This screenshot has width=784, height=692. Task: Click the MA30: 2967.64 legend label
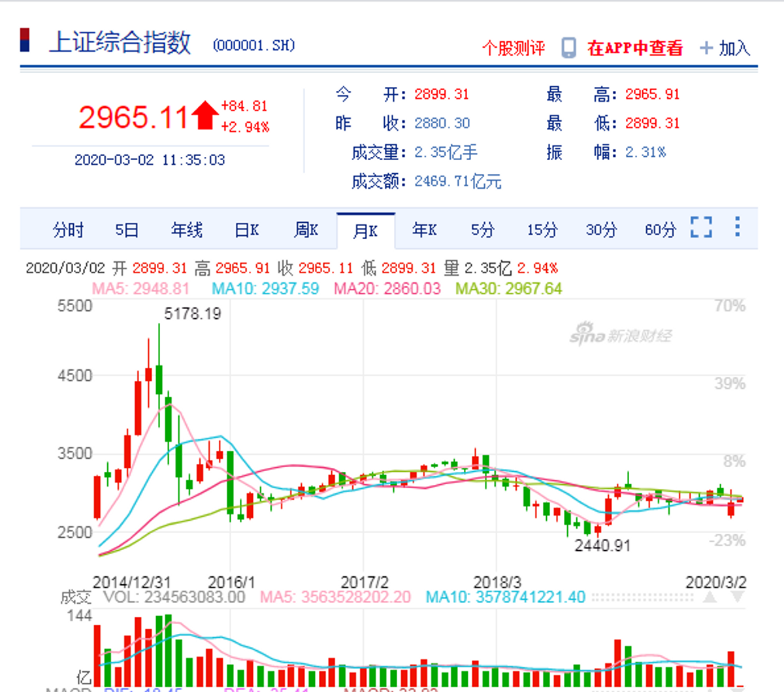tap(508, 289)
